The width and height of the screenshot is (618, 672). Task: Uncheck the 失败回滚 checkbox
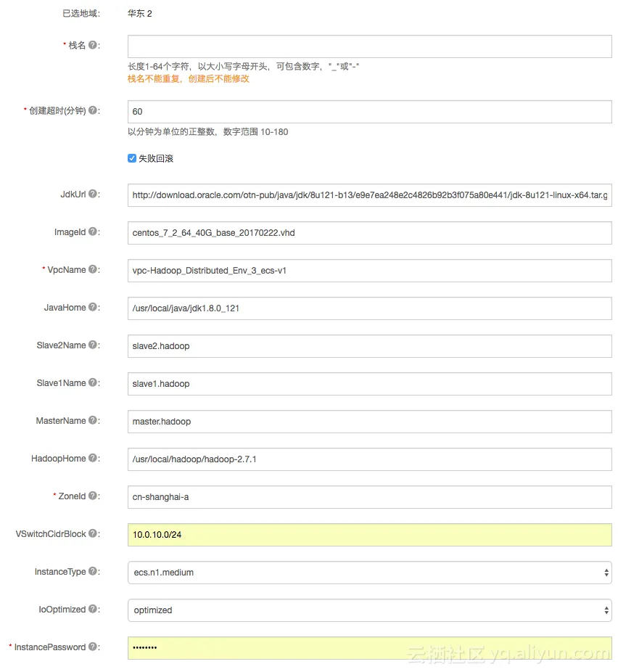[132, 158]
